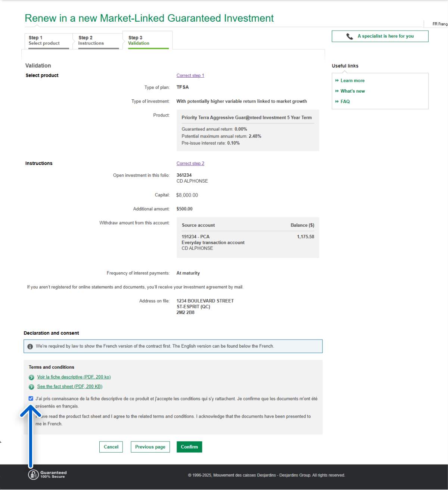Open the Voir la fiche descriptive PDF link
Screen dimensions: 448x490
(74, 377)
